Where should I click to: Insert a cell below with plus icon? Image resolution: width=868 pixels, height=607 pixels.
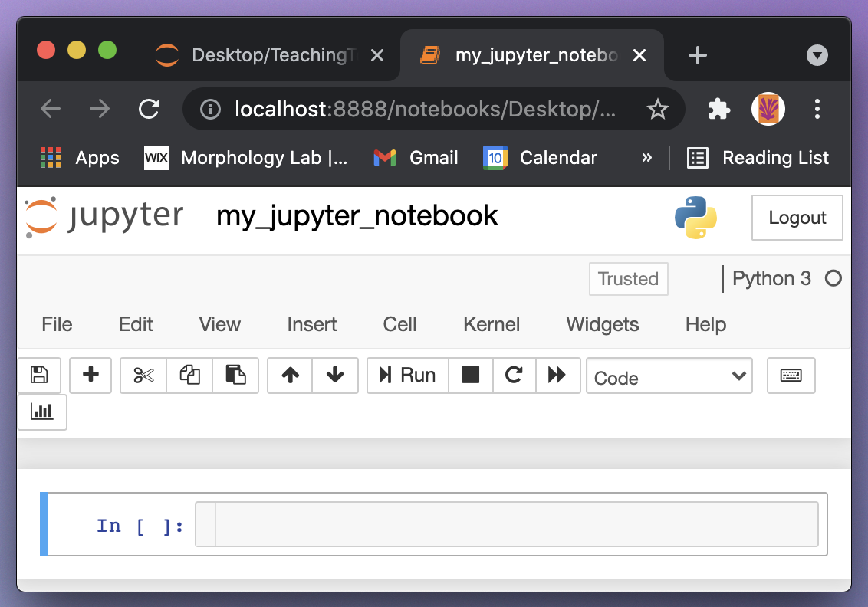pyautogui.click(x=90, y=375)
